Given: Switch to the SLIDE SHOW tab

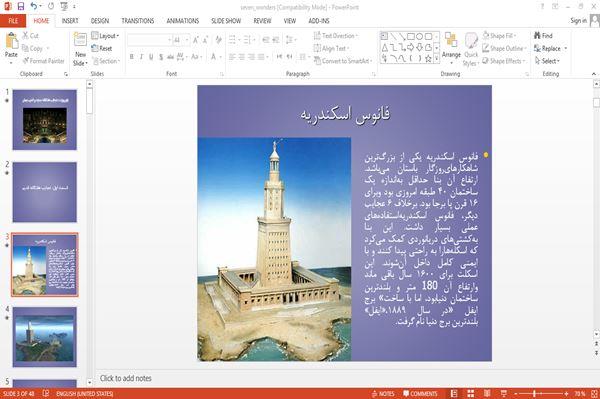Looking at the screenshot, I should pos(226,21).
